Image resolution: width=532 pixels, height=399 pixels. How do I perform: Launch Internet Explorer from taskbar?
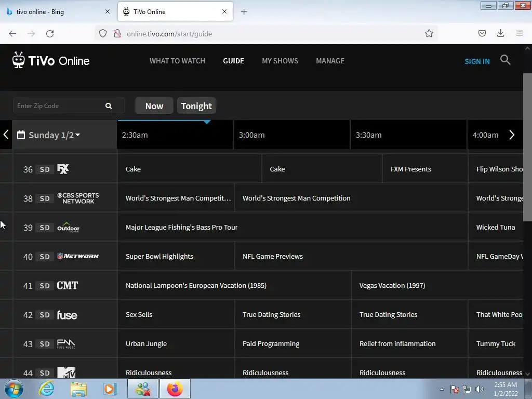click(x=46, y=389)
